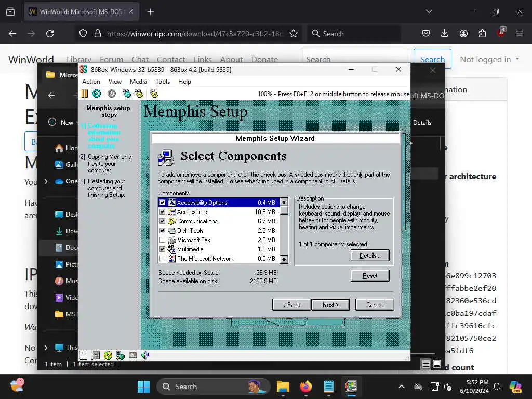This screenshot has height=399, width=532.
Task: Enable The Microsoft Network checkbox
Action: (162, 259)
